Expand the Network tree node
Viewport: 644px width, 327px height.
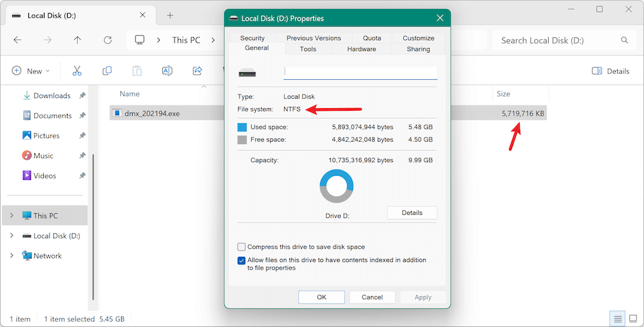pyautogui.click(x=12, y=256)
